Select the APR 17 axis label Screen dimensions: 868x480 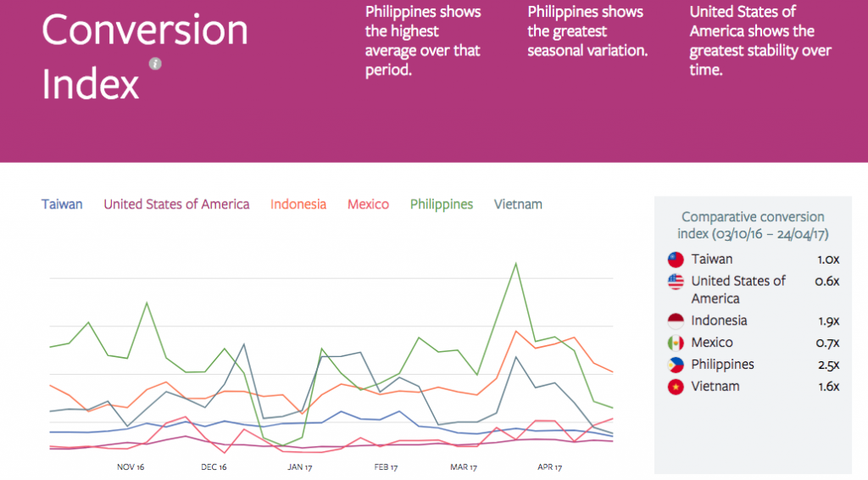coord(552,466)
